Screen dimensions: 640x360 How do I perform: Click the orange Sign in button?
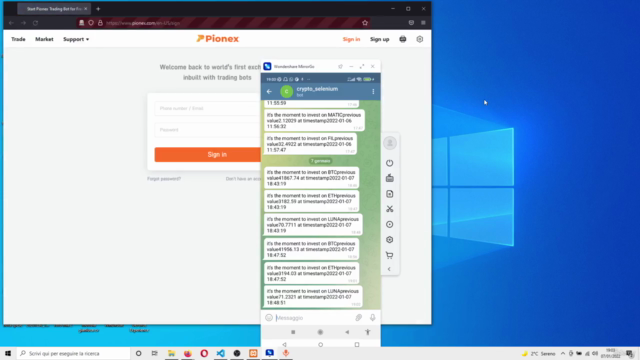click(207, 155)
